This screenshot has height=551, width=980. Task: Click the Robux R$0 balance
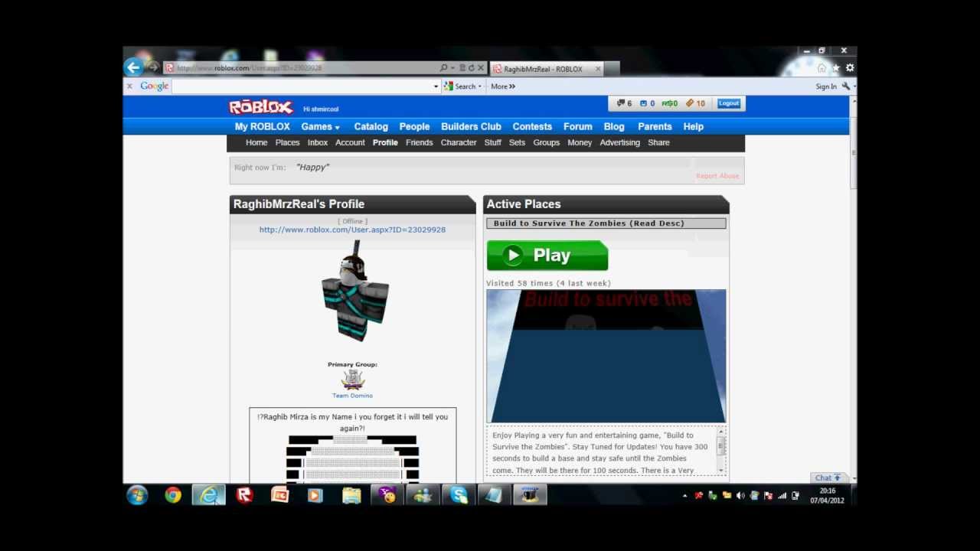pos(670,103)
